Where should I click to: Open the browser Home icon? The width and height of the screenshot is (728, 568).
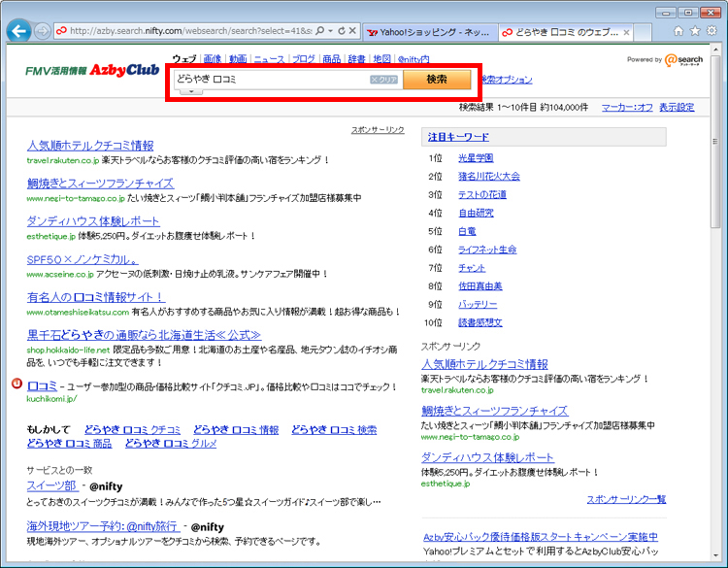click(x=678, y=31)
